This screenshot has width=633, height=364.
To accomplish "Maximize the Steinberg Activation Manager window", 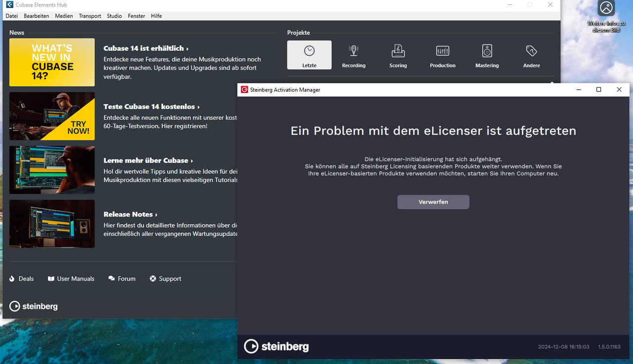I will coord(599,90).
